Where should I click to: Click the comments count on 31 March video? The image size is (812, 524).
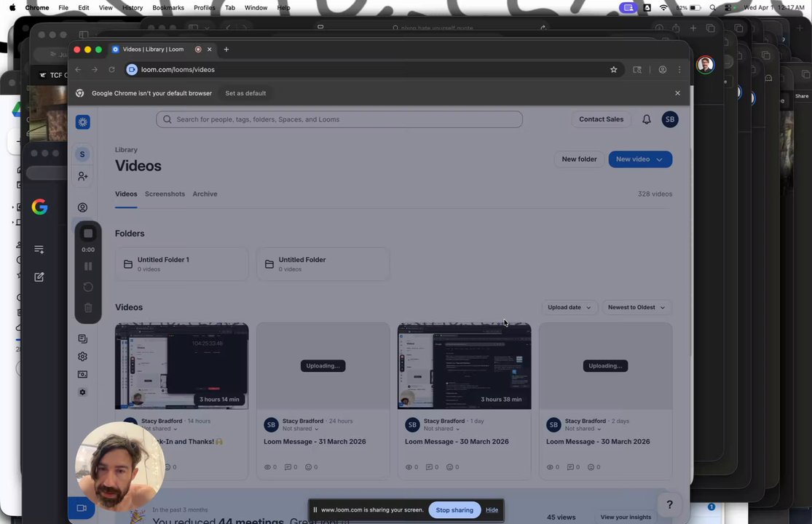pyautogui.click(x=291, y=467)
